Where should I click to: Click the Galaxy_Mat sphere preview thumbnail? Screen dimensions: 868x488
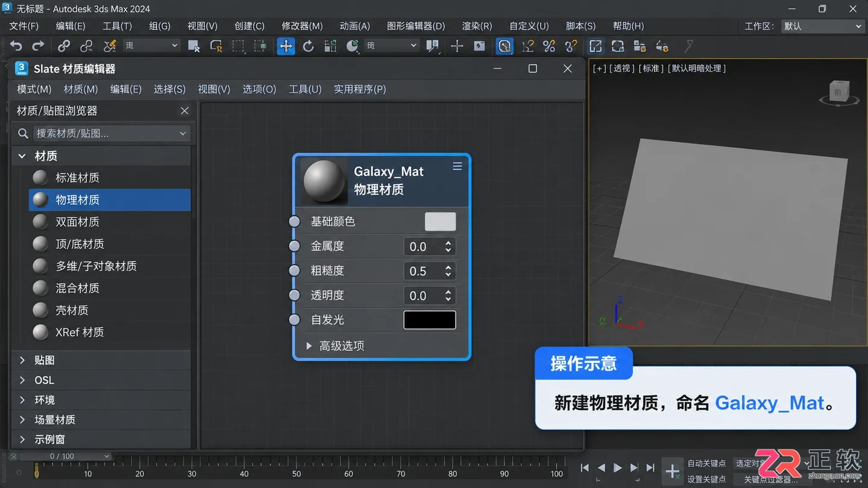324,181
